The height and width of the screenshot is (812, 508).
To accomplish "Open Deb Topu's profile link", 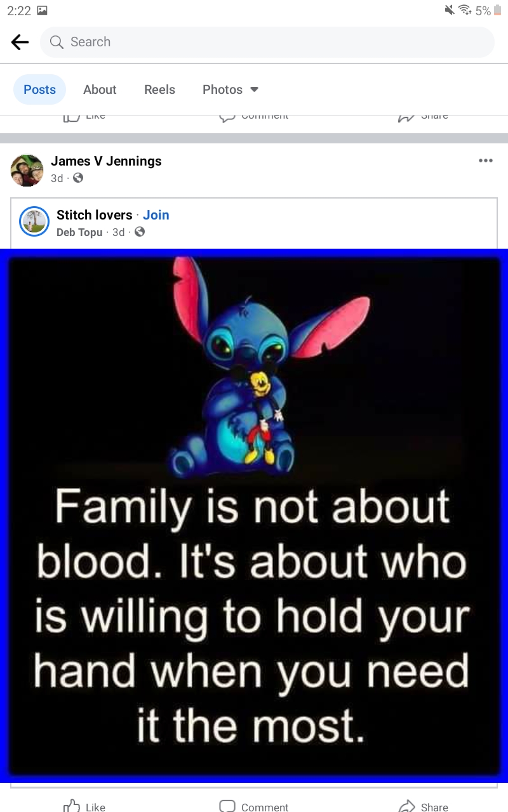I will click(x=79, y=232).
